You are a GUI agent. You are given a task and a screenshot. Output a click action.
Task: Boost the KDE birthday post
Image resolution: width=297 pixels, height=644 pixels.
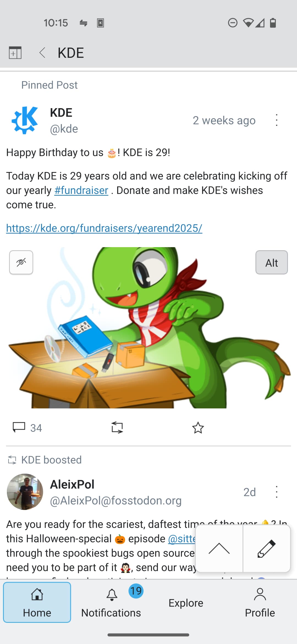[x=117, y=428]
